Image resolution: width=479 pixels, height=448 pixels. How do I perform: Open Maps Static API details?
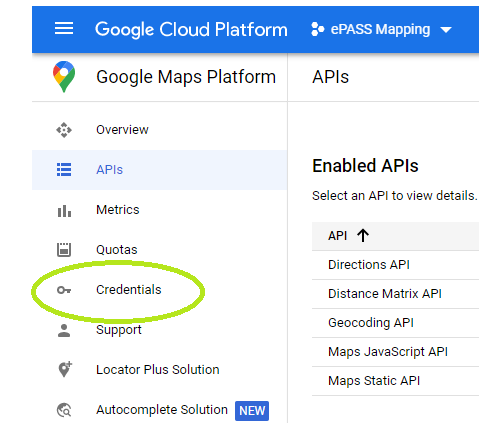click(x=374, y=381)
